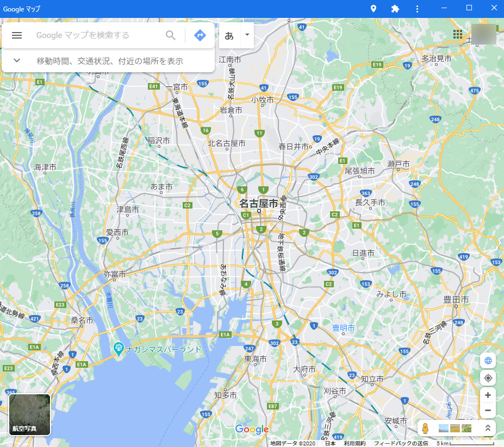This screenshot has height=447, width=504.
Task: Click the 知多市 city label
Action: [225, 395]
